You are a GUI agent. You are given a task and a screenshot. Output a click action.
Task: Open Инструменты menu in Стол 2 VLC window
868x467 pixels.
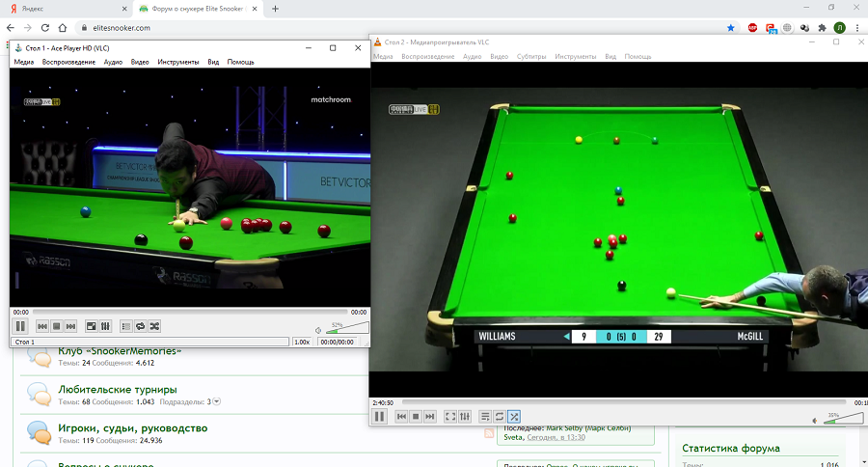[575, 57]
